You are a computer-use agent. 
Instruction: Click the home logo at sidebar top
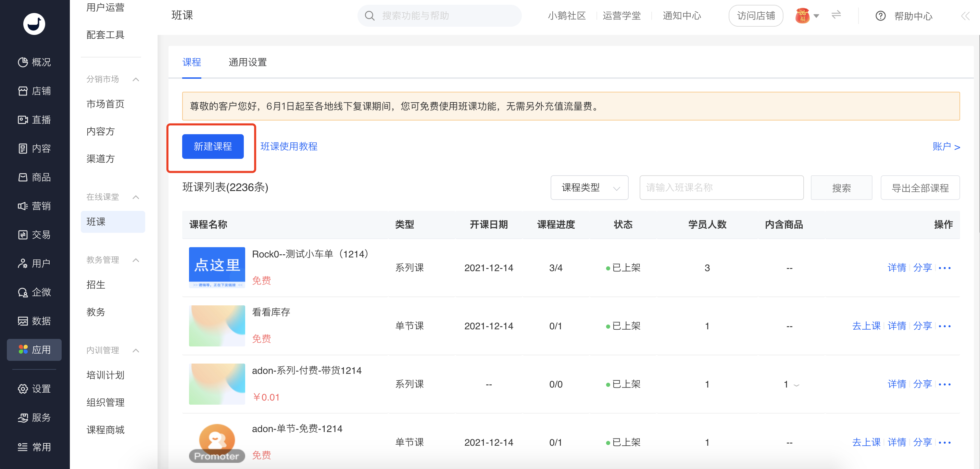click(34, 24)
